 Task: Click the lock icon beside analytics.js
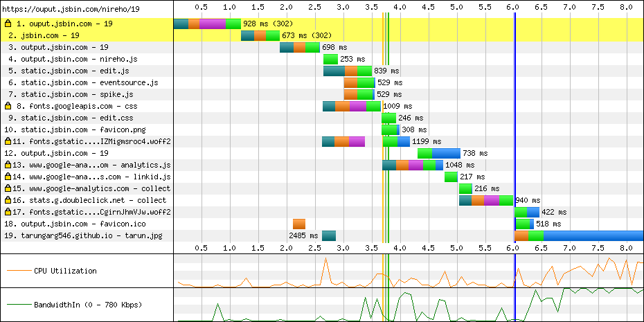coord(8,165)
